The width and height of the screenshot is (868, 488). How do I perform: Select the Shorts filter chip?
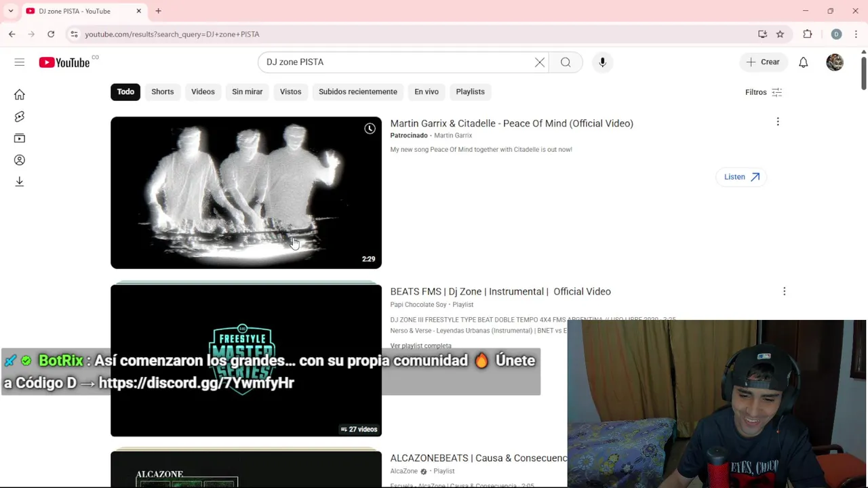(162, 92)
